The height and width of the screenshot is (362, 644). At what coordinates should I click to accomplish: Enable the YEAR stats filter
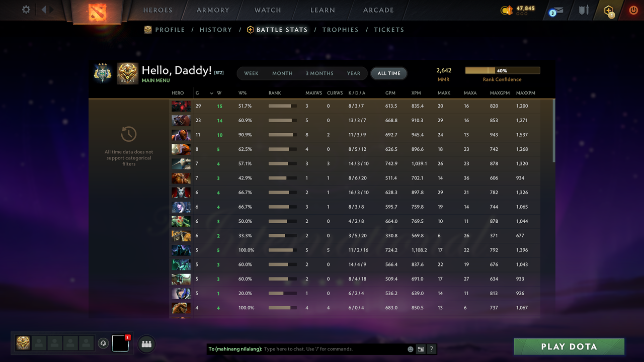pos(353,73)
